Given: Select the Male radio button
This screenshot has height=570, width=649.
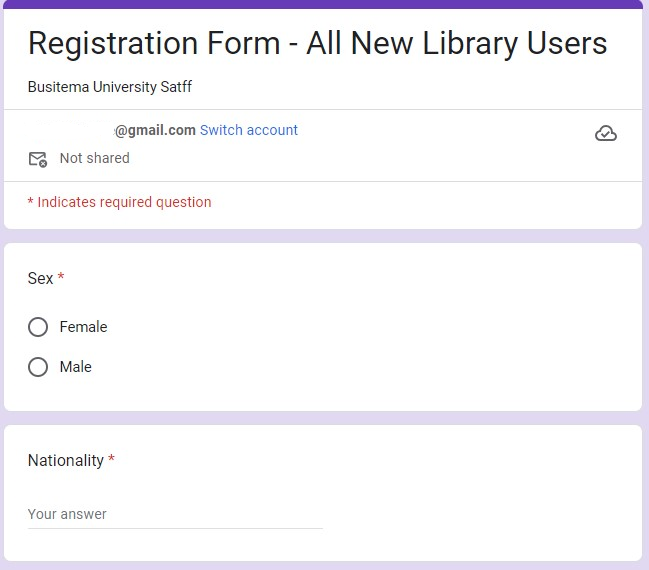Looking at the screenshot, I should pos(38,367).
